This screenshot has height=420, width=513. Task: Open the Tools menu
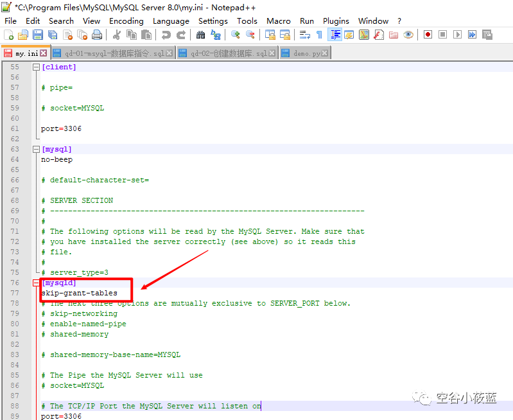pos(247,21)
